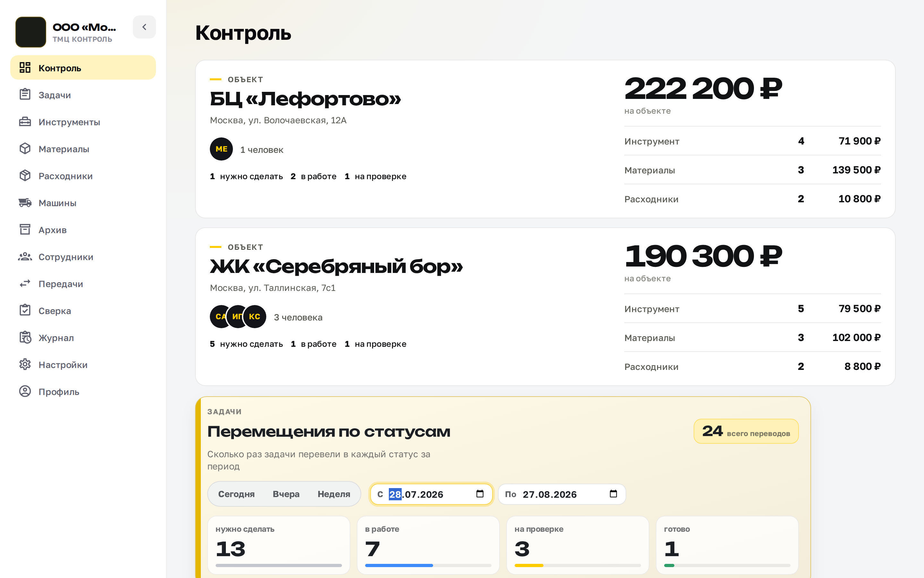Screen dimensions: 924x578
Task: Click the 139 500 ₽ Материалы value
Action: 856,170
